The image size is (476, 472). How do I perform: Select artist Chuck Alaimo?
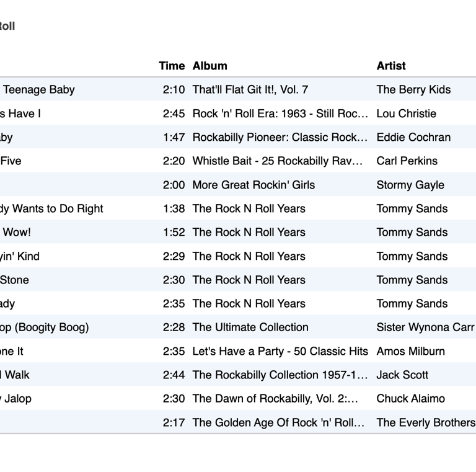410,399
